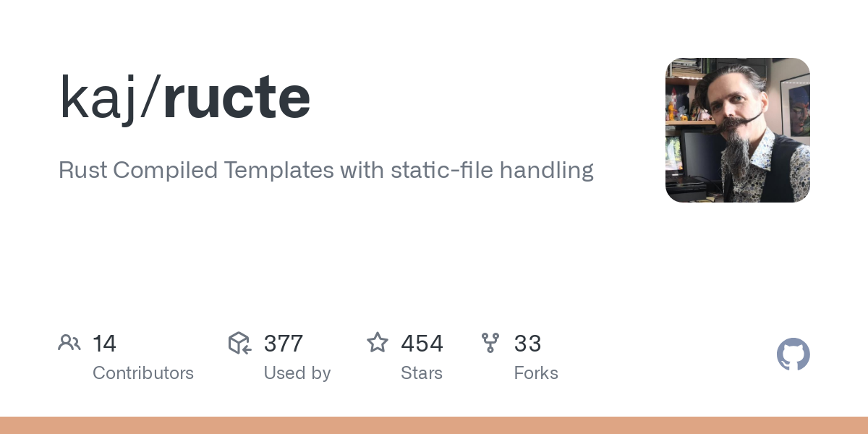Open the "Used by" label
Viewport: 868px width, 434px height.
pyautogui.click(x=297, y=373)
